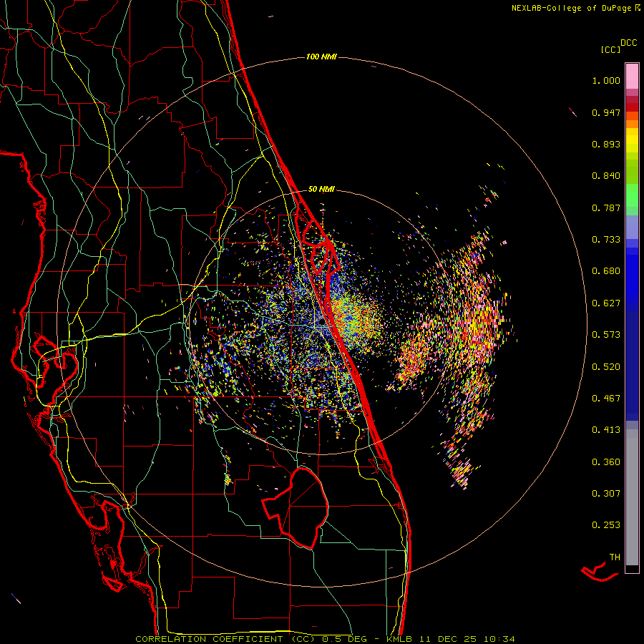This screenshot has width=644, height=644.
Task: Pick the pink segment of color scale
Action: 632,77
